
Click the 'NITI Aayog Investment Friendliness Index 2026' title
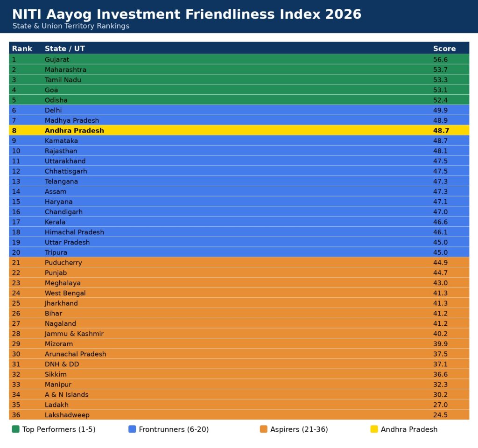(187, 14)
